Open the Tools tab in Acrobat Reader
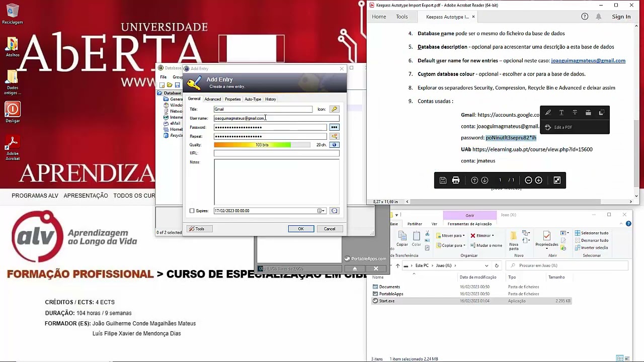Viewport: 644px width, 362px height. pyautogui.click(x=402, y=17)
